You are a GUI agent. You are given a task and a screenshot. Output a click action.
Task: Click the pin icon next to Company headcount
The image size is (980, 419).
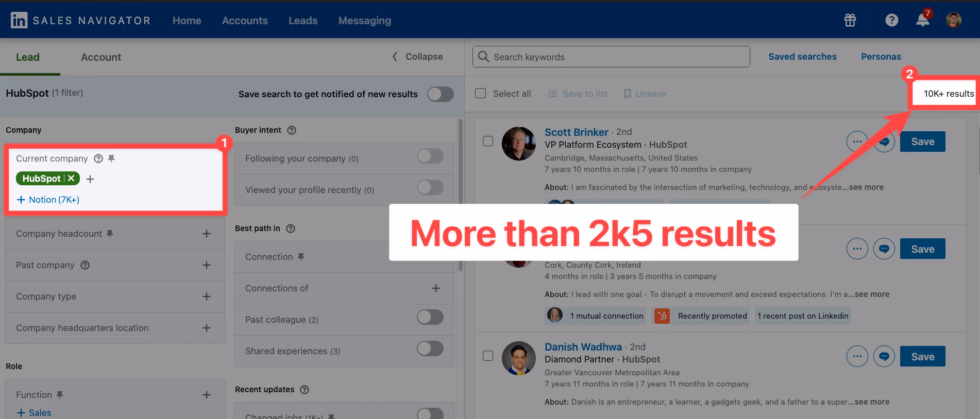click(x=110, y=234)
